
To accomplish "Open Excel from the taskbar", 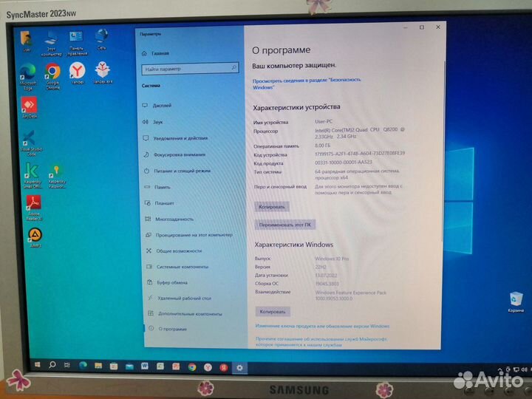I will 160,366.
